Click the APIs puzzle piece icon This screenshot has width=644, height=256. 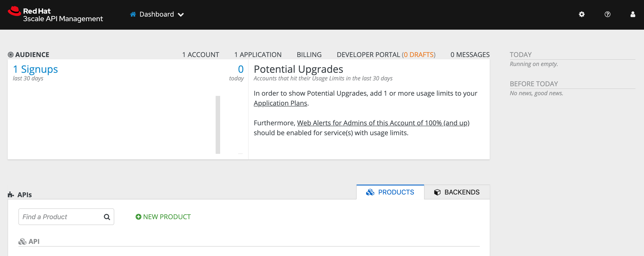[11, 194]
